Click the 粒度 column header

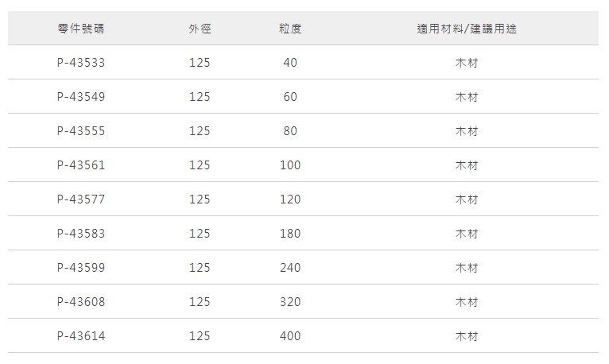[290, 29]
